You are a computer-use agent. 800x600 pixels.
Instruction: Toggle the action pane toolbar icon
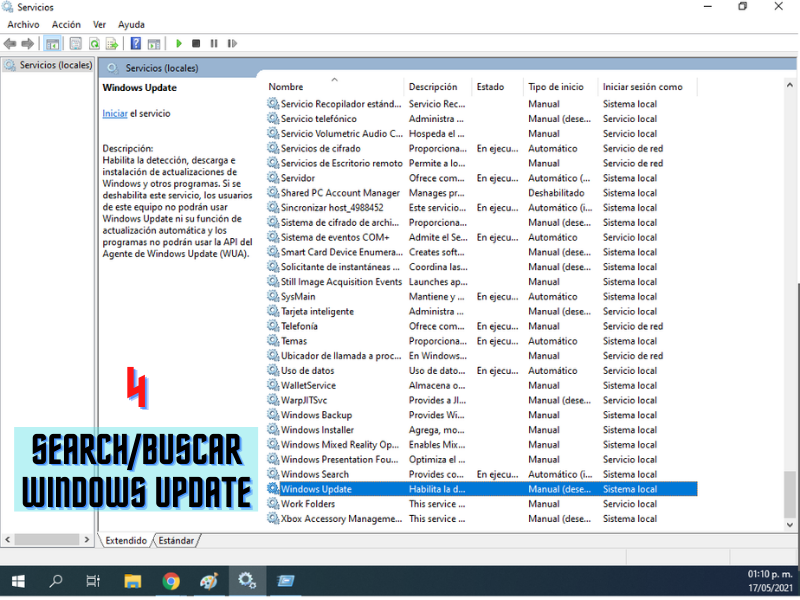click(154, 44)
